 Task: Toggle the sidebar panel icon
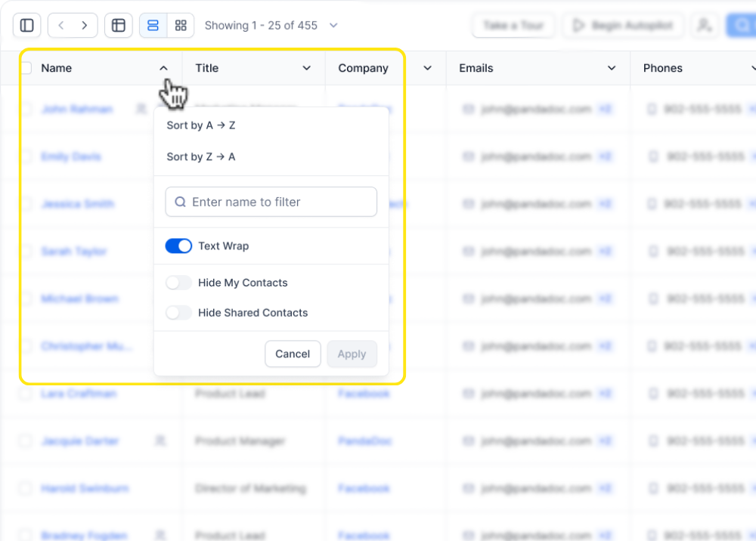click(x=26, y=25)
